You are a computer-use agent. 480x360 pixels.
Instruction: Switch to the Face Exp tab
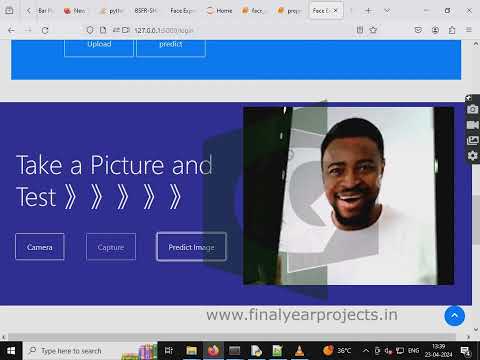[x=182, y=11]
